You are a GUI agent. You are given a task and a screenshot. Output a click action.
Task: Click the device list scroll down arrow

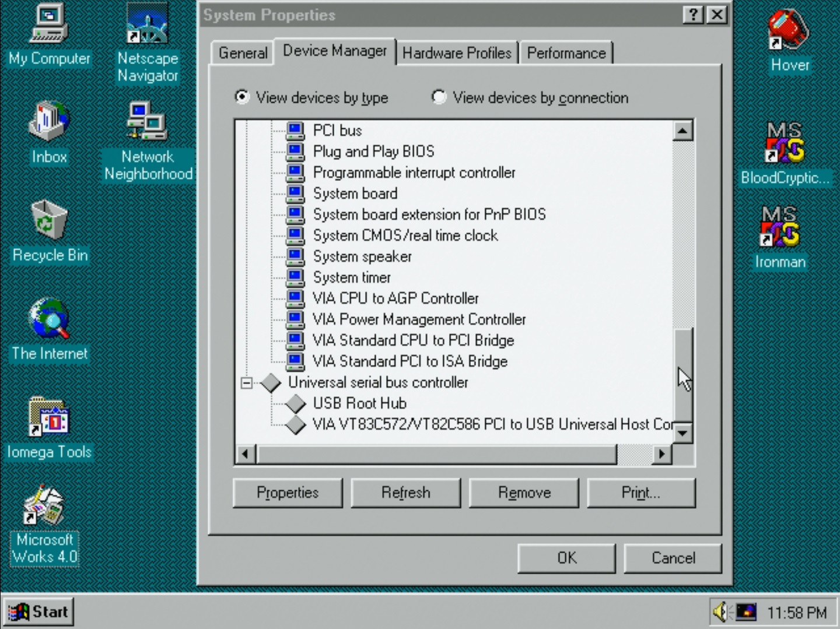tap(682, 433)
